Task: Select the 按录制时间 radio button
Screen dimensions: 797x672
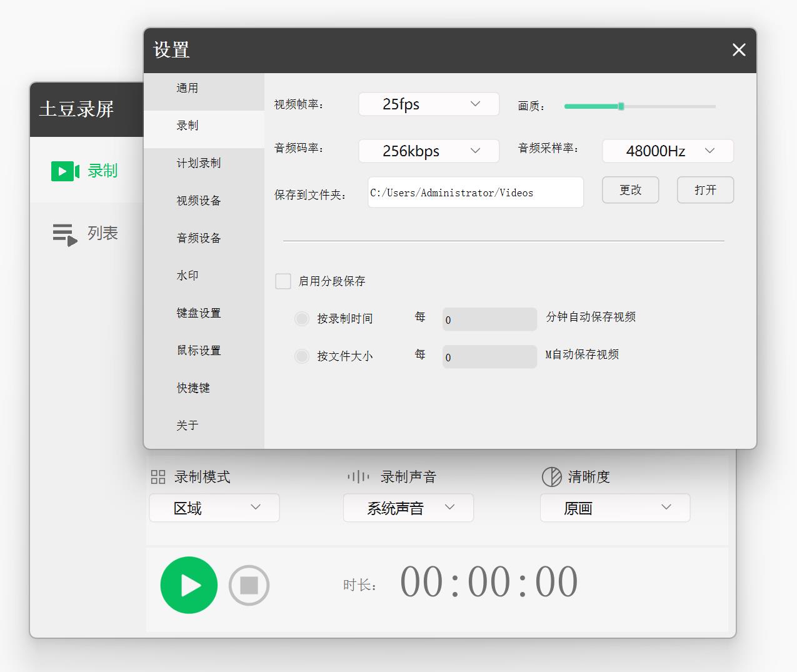Action: coord(302,319)
